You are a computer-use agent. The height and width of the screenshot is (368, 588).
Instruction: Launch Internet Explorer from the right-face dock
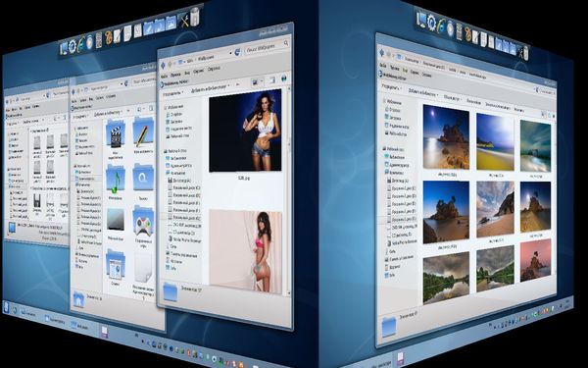coord(441,26)
